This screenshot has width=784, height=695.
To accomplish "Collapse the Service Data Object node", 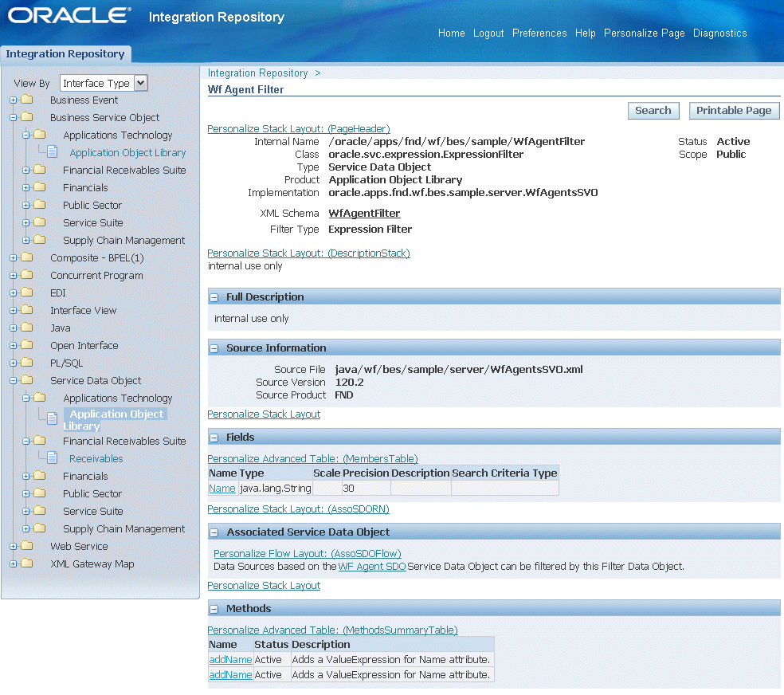I will [x=13, y=380].
